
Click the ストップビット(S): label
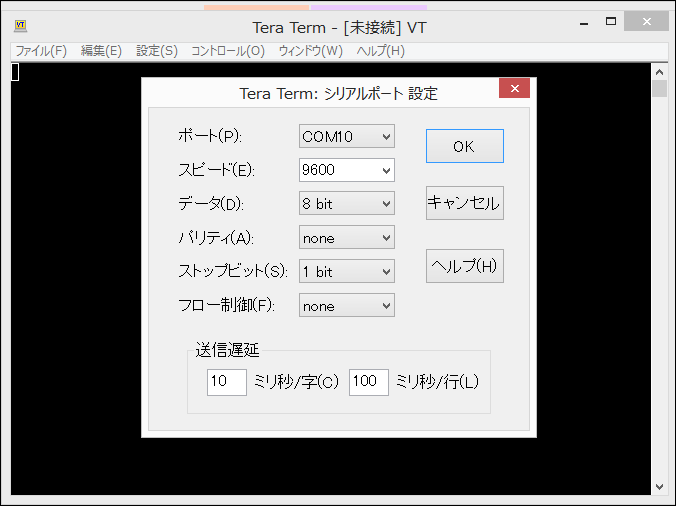pos(233,272)
